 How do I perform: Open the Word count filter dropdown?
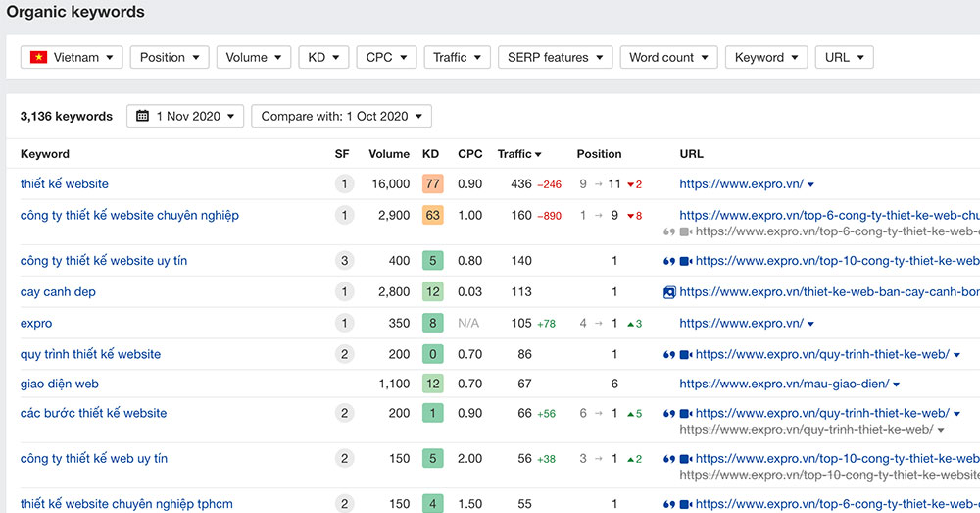click(x=668, y=57)
